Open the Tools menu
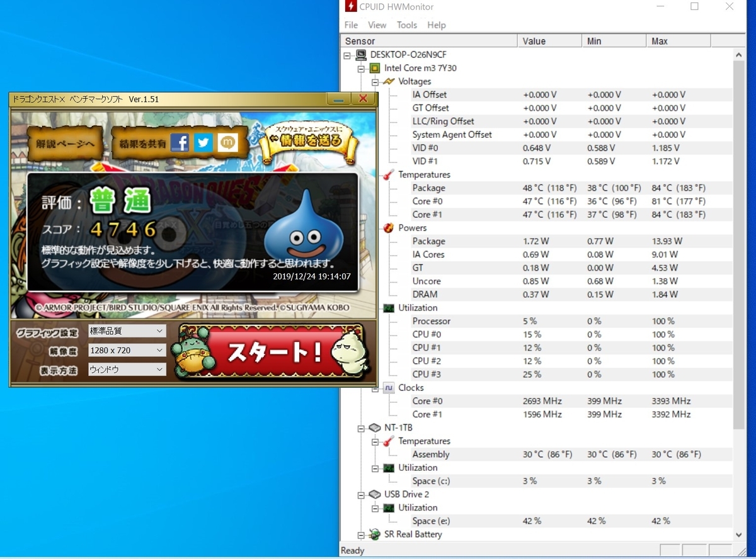 (x=407, y=25)
